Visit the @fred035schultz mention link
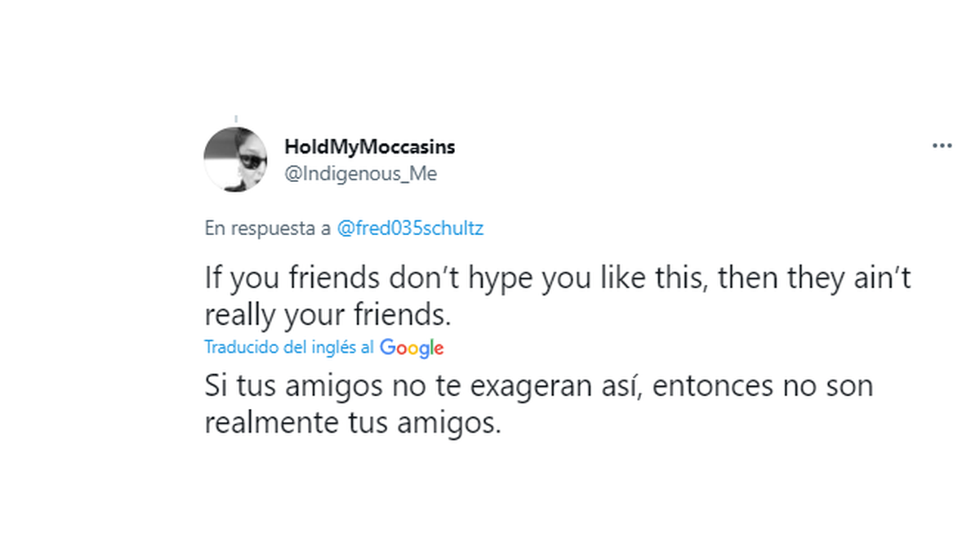The width and height of the screenshot is (980, 551). (410, 229)
